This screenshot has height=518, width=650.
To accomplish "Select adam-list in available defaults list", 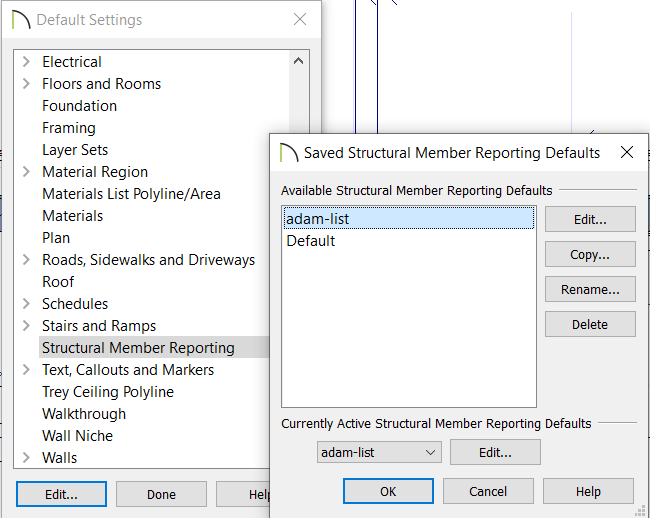I will 409,218.
